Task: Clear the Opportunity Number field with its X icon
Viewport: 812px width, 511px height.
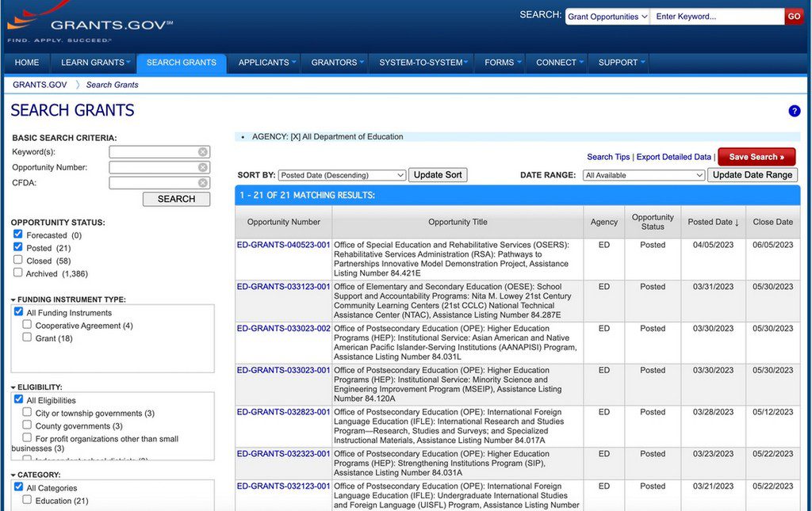Action: pyautogui.click(x=203, y=168)
